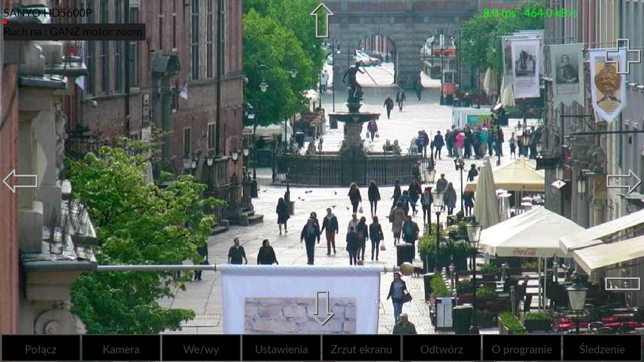Click the '8.0 fps 464.0 kB/s' stream stats

531,13
